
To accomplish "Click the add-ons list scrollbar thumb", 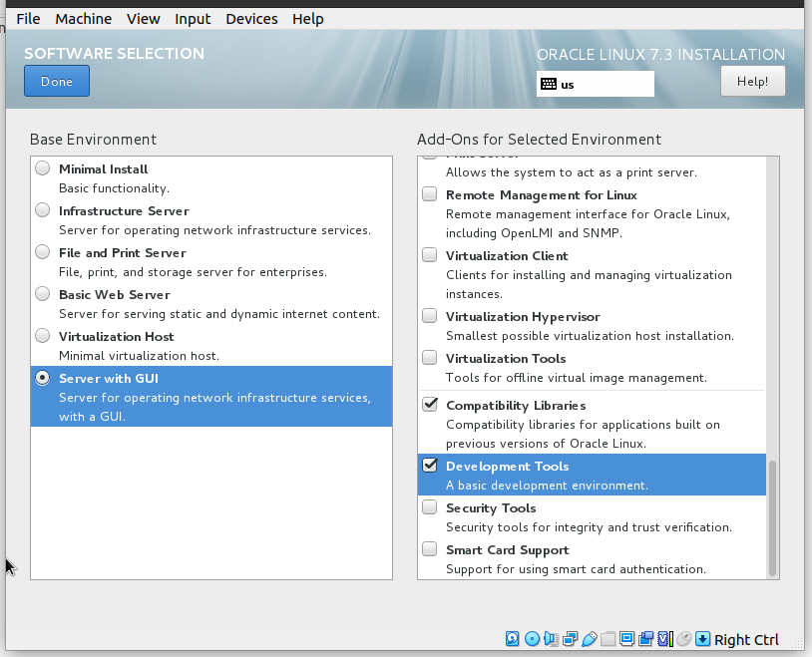I will click(772, 517).
